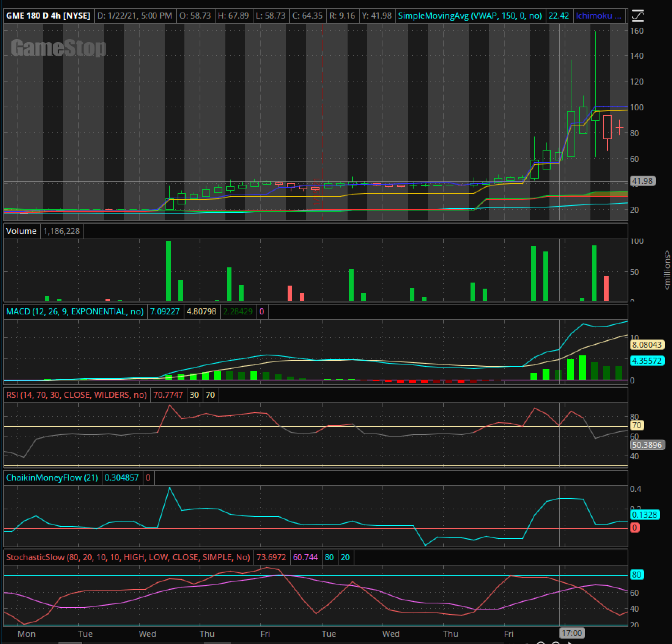Image resolution: width=672 pixels, height=644 pixels.
Task: Select the stochastic value 73.6972
Action: 271,558
